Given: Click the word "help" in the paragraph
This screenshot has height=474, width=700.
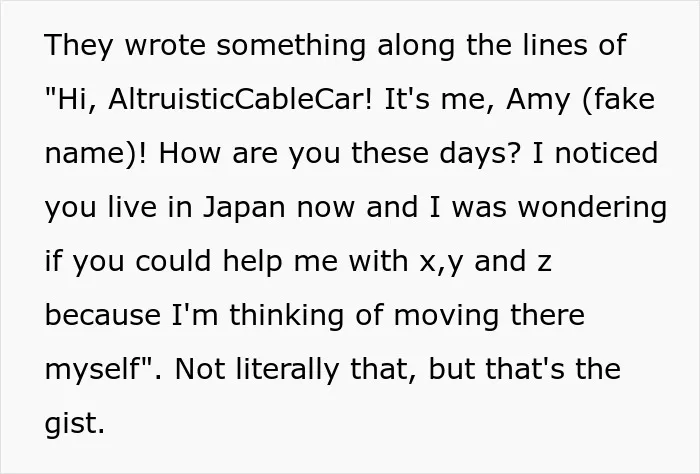Looking at the screenshot, I should pos(253,263).
